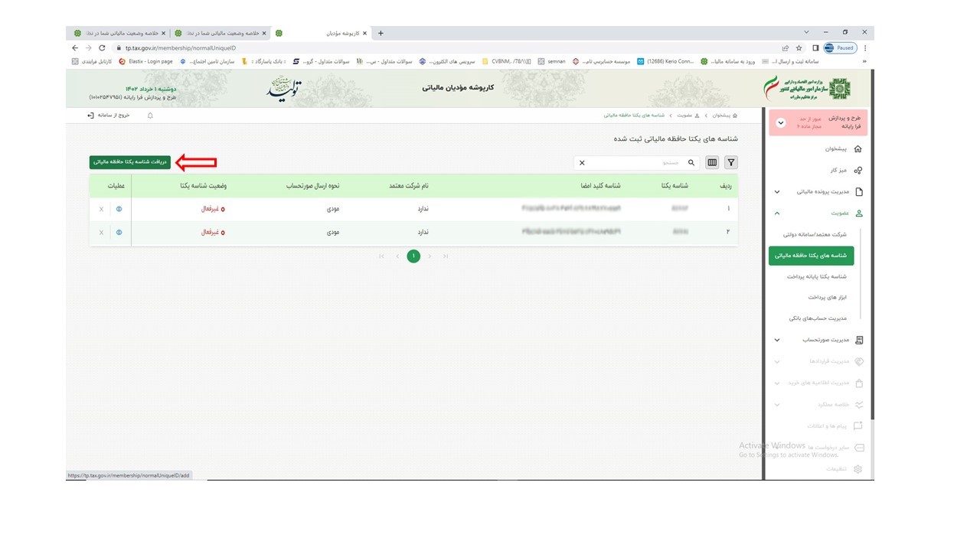Expand مدیریت قراردادها in the sidebar
Viewport: 980px width, 551px height.
[818, 361]
